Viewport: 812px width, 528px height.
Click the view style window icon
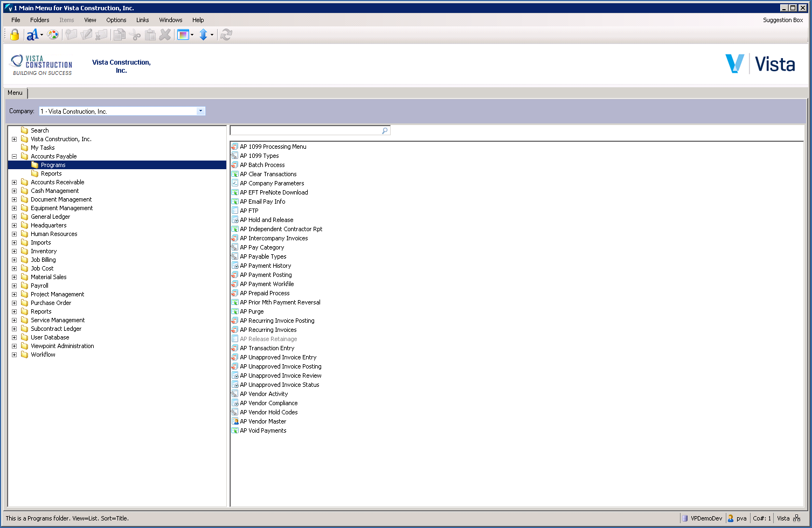point(183,35)
